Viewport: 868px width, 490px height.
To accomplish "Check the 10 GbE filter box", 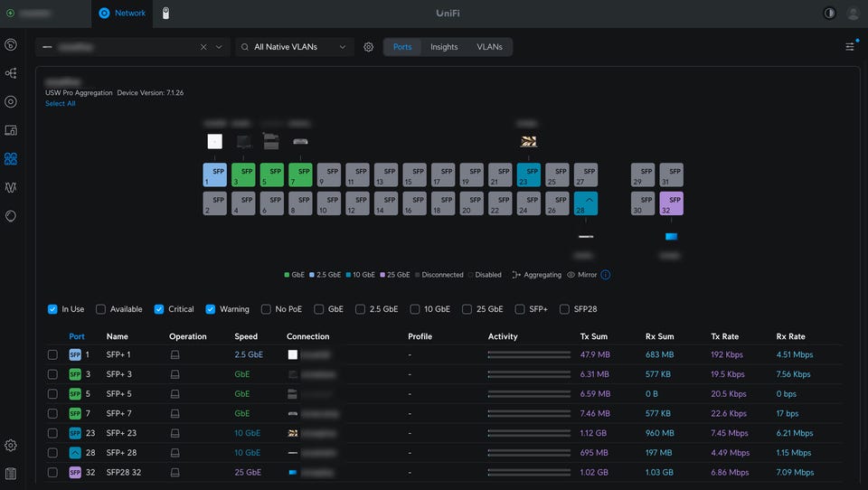I will tap(416, 309).
